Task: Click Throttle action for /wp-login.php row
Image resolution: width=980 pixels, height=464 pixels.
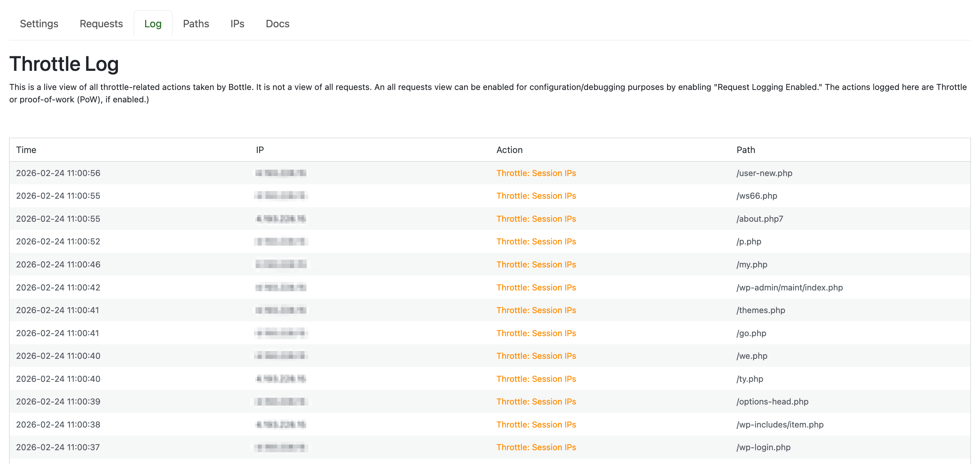Action: coord(536,447)
